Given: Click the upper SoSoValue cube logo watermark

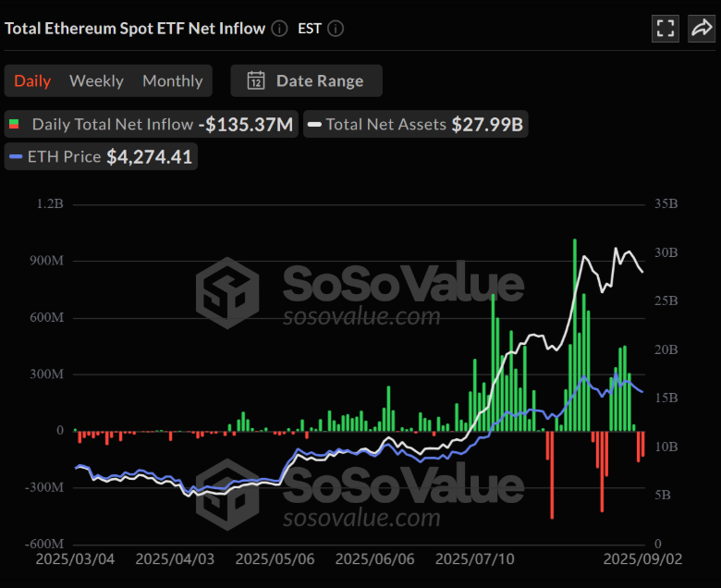Looking at the screenshot, I should pyautogui.click(x=226, y=292).
